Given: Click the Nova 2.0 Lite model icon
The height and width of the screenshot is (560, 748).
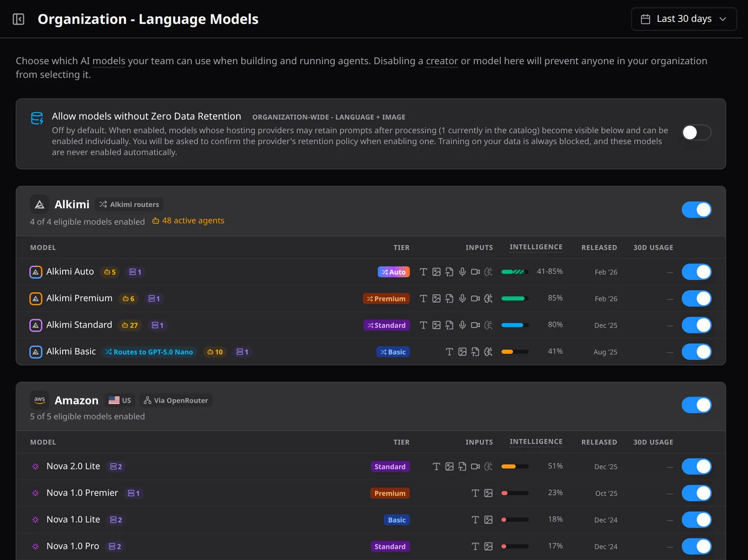Looking at the screenshot, I should (x=36, y=466).
